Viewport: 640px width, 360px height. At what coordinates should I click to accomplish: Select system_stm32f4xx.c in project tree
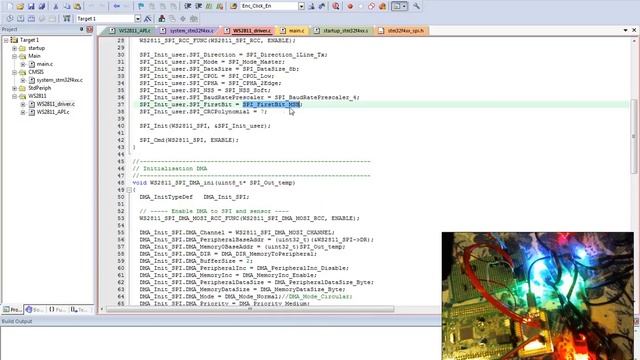coord(60,80)
